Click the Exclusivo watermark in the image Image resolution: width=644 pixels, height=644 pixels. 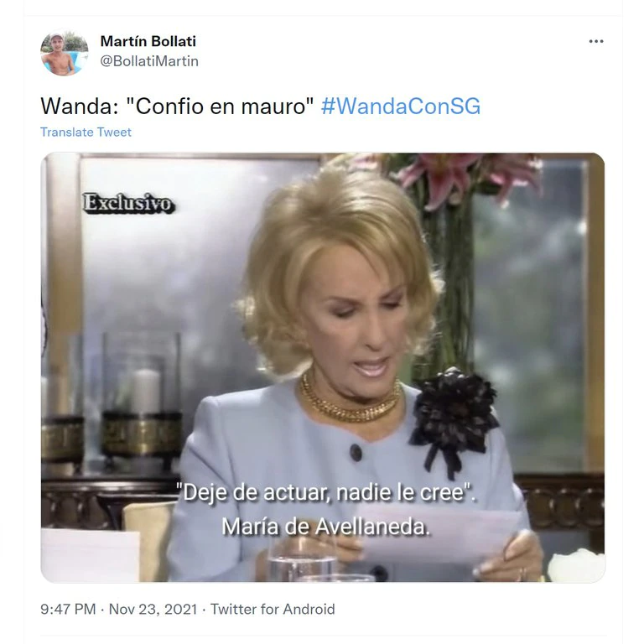[129, 203]
